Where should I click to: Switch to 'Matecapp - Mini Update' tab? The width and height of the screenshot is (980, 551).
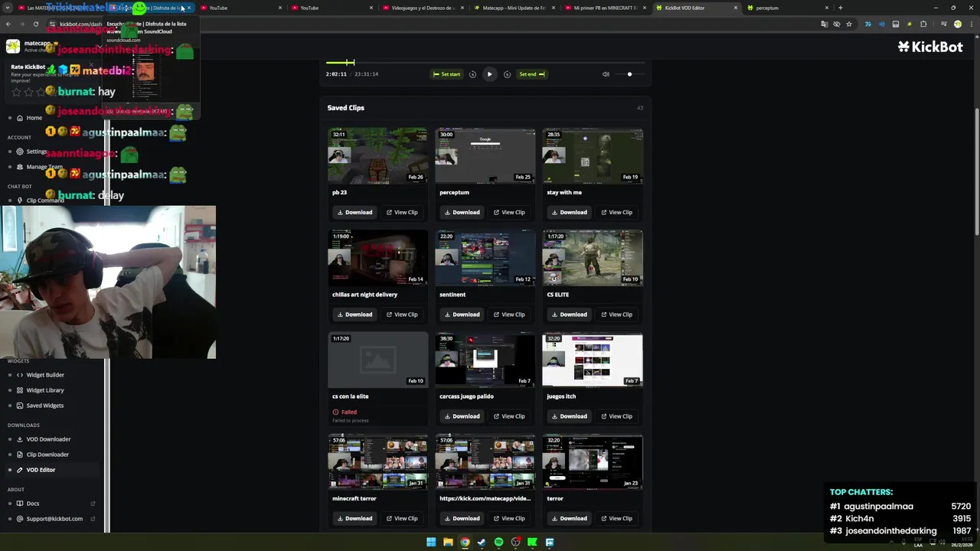[x=514, y=8]
